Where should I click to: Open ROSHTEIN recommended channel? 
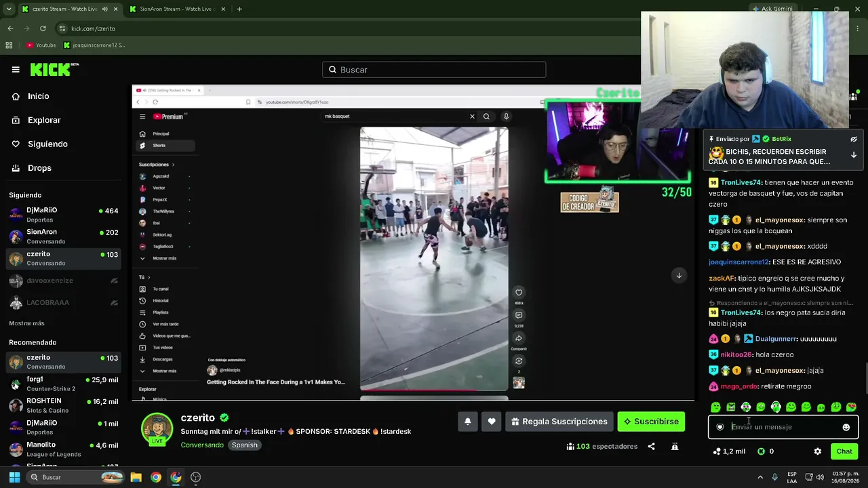click(64, 405)
